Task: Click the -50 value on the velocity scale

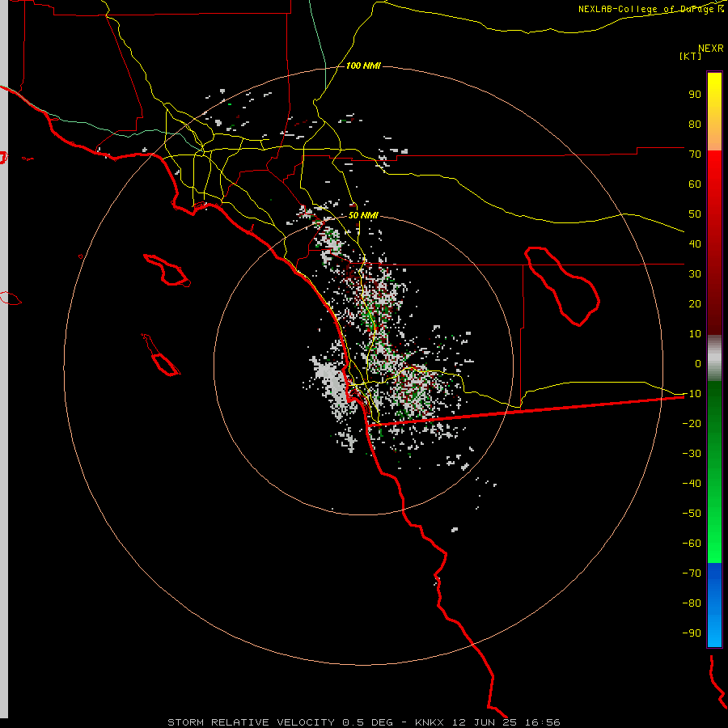Action: point(692,514)
